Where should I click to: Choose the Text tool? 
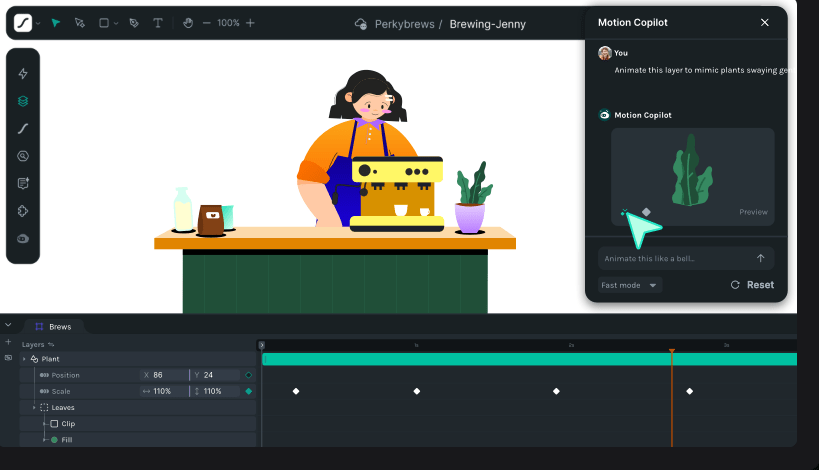[158, 22]
